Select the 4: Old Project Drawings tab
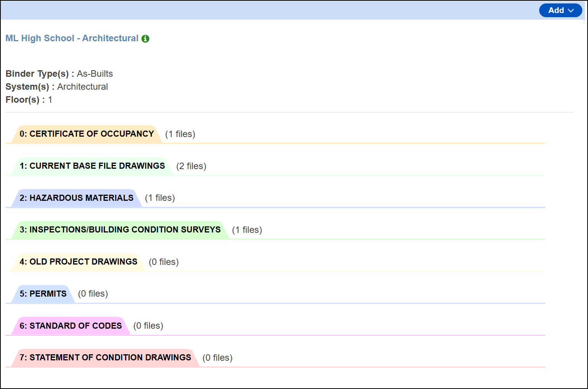The height and width of the screenshot is (389, 588). click(x=79, y=262)
